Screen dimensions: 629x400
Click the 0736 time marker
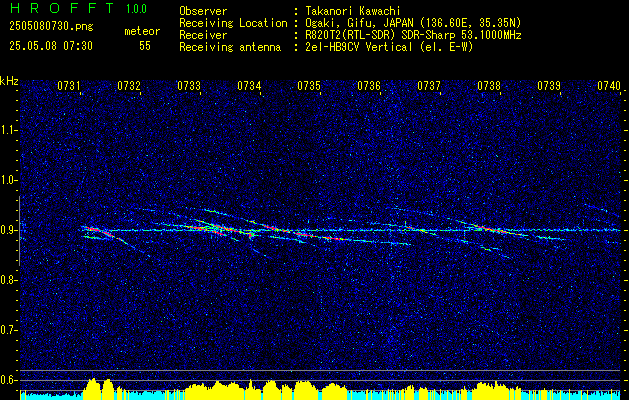[x=369, y=85]
